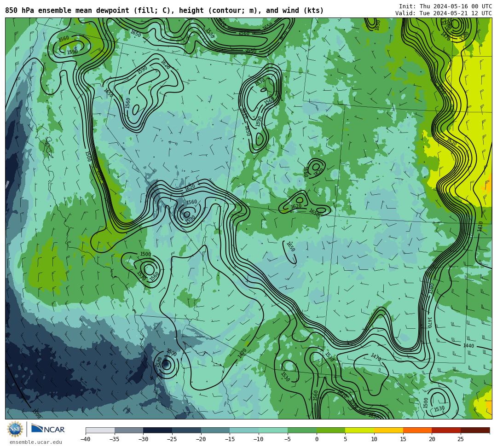This screenshot has height=448, width=497.
Task: Click the '-5' colorbar tick label
Action: [288, 439]
